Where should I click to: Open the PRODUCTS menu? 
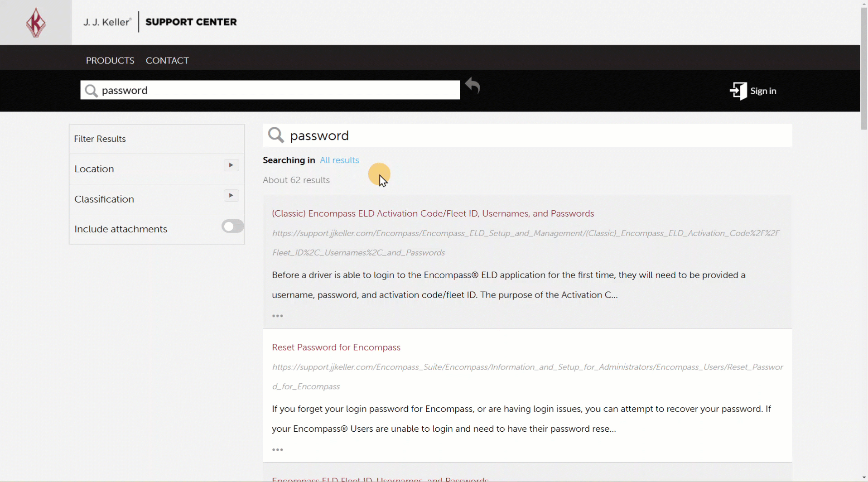[x=110, y=61]
